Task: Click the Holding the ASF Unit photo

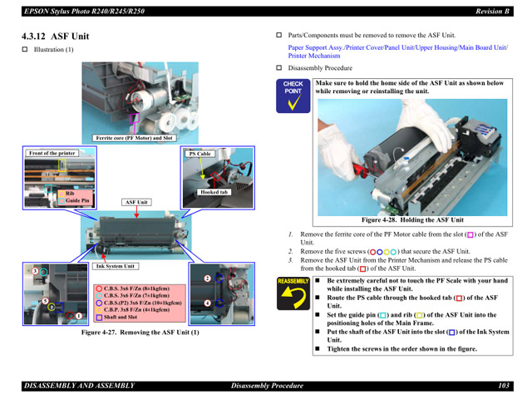Action: [411, 156]
